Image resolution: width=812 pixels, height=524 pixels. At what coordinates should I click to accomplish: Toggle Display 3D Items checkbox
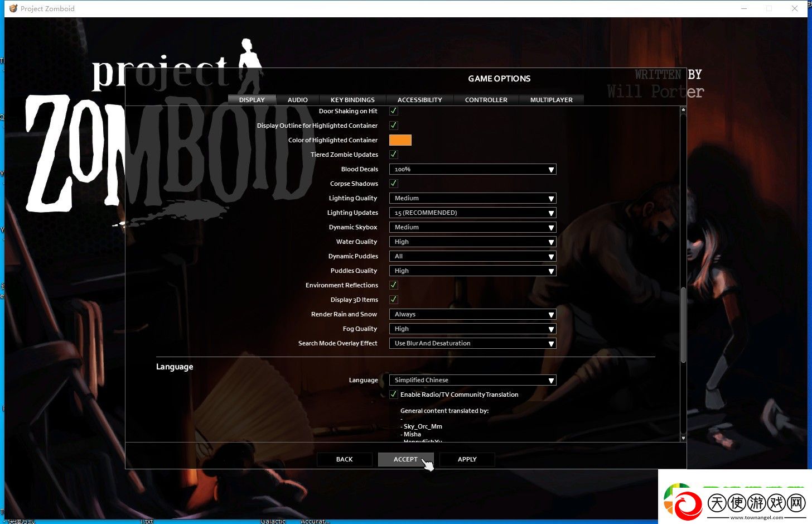(x=394, y=300)
